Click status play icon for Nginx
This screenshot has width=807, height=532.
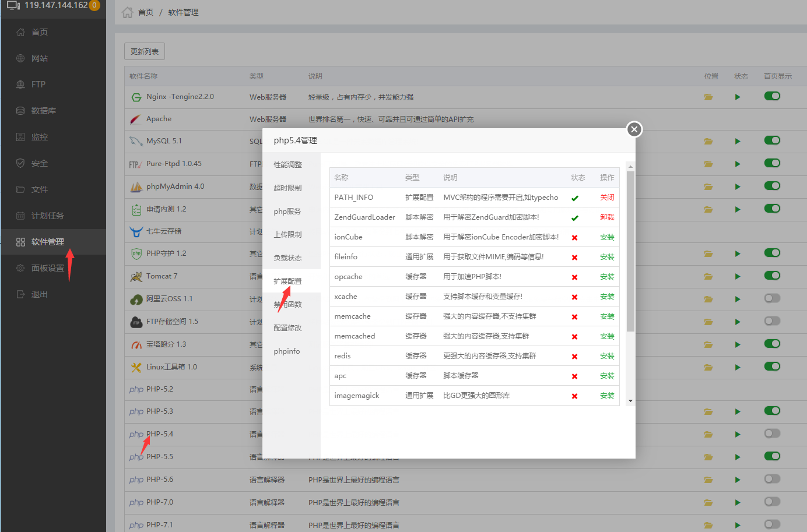point(738,97)
